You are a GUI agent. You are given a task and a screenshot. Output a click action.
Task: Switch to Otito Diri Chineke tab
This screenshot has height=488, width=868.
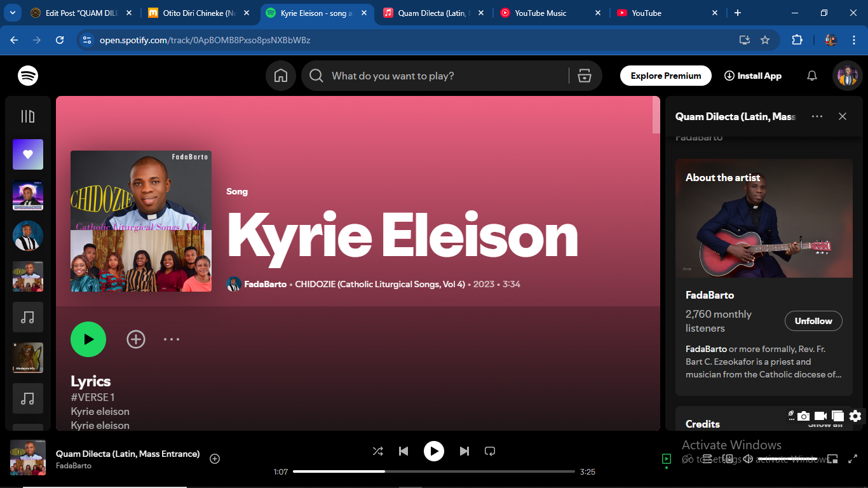[200, 13]
